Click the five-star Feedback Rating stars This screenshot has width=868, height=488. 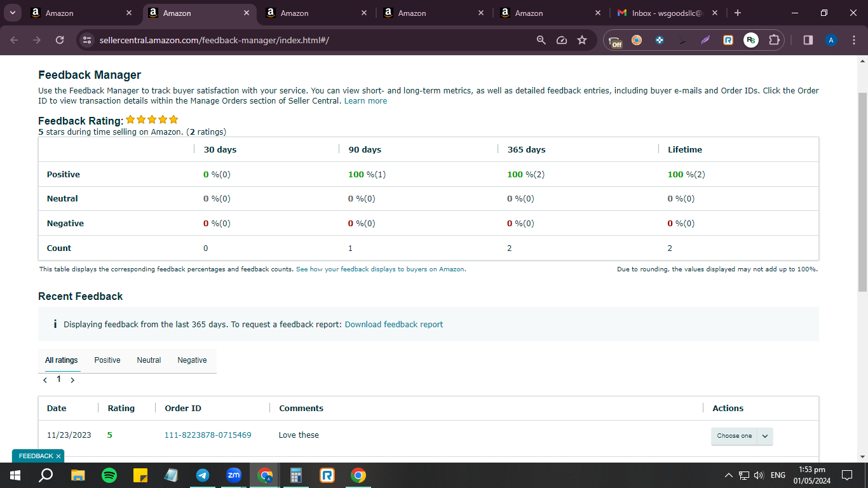[152, 119]
